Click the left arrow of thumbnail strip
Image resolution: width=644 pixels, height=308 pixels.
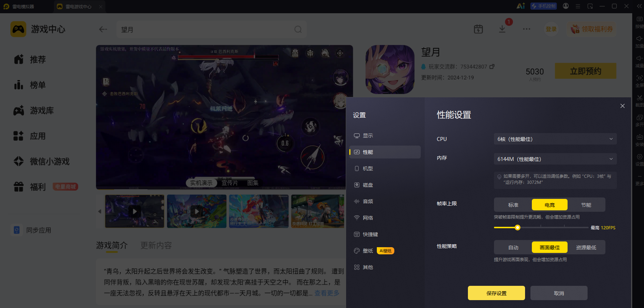(100, 211)
